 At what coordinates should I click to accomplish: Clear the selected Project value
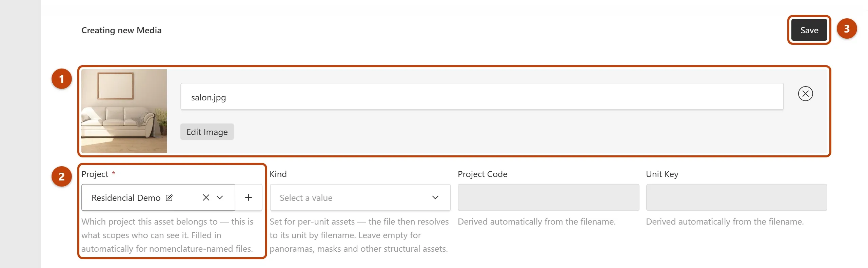coord(206,197)
